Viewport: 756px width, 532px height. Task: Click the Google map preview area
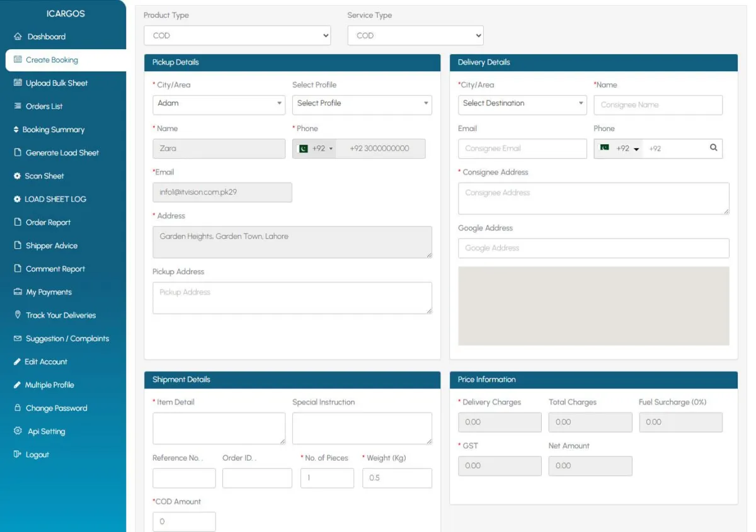(x=593, y=306)
